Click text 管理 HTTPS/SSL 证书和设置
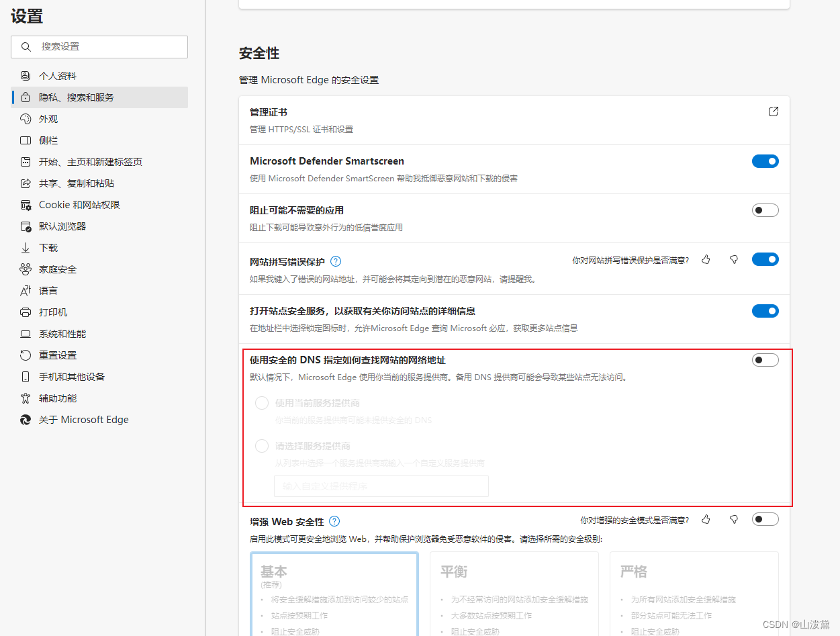This screenshot has height=636, width=840. point(301,130)
